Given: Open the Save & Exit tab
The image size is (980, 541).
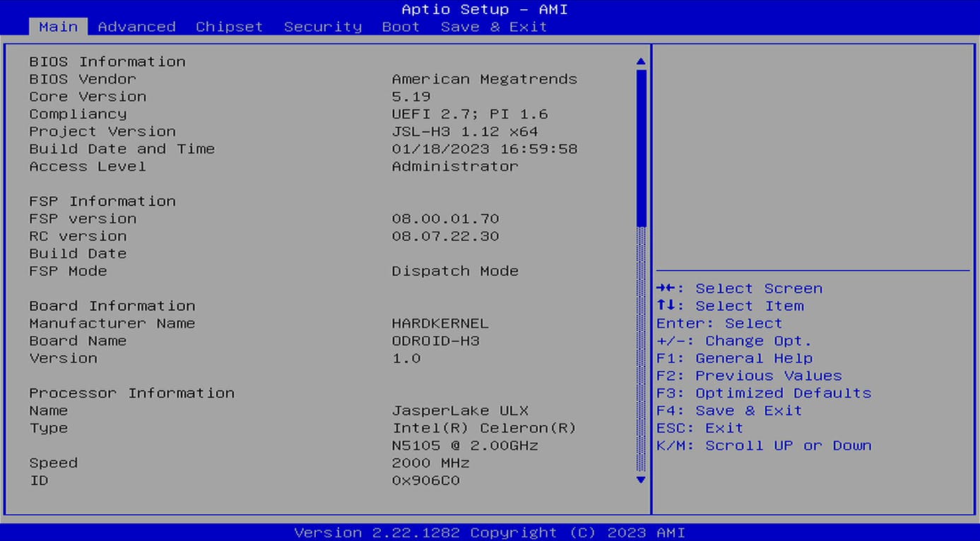Looking at the screenshot, I should 494,27.
